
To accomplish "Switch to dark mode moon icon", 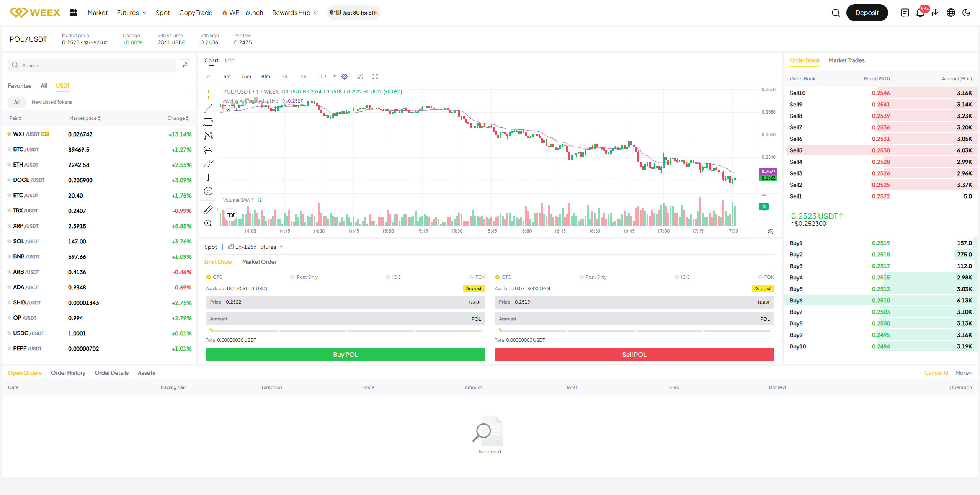I will pyautogui.click(x=966, y=13).
